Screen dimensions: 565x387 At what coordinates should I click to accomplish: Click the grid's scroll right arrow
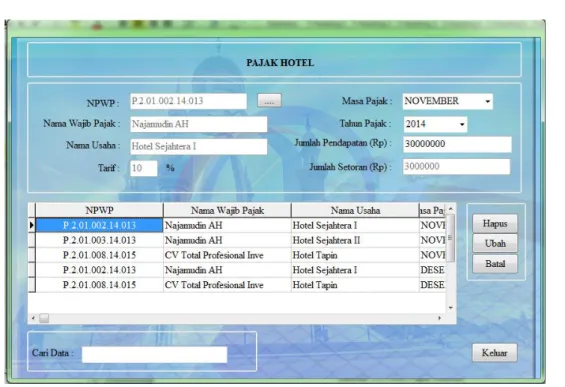(440, 318)
